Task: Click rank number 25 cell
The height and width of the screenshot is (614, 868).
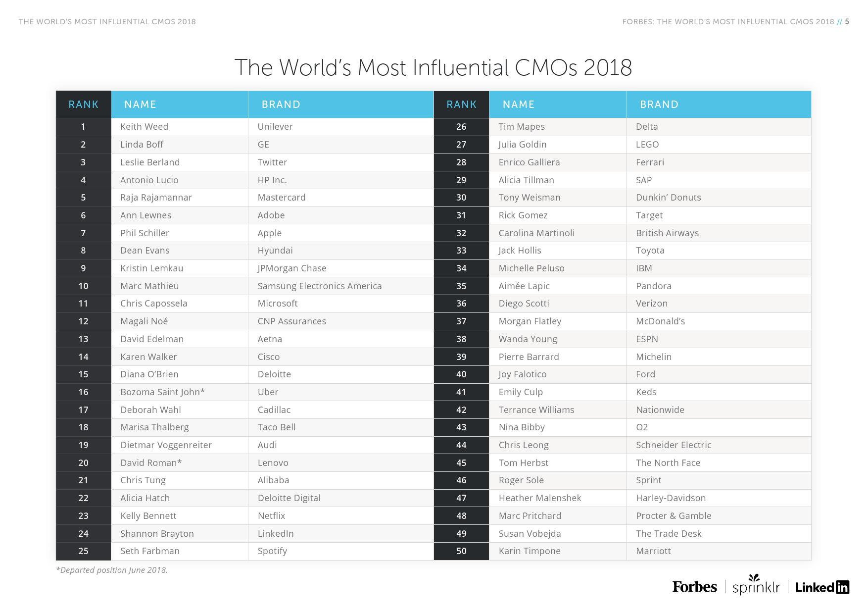Action: (83, 551)
